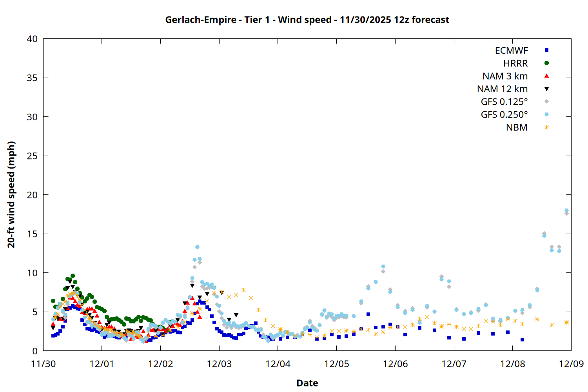This screenshot has height=392, width=588.
Task: Click the NAM 12 km legend label text
Action: point(502,89)
